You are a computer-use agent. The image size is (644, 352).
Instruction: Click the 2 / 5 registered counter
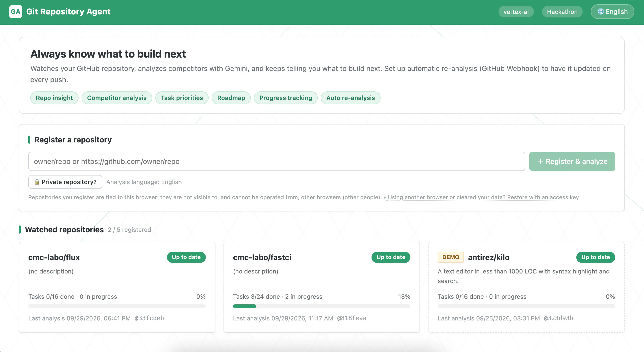(x=129, y=230)
